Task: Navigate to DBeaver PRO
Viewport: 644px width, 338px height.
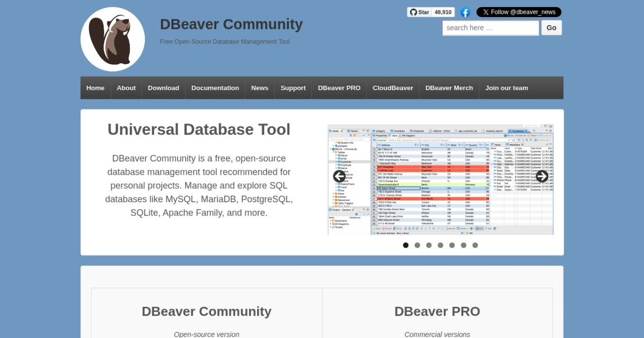Action: (339, 87)
